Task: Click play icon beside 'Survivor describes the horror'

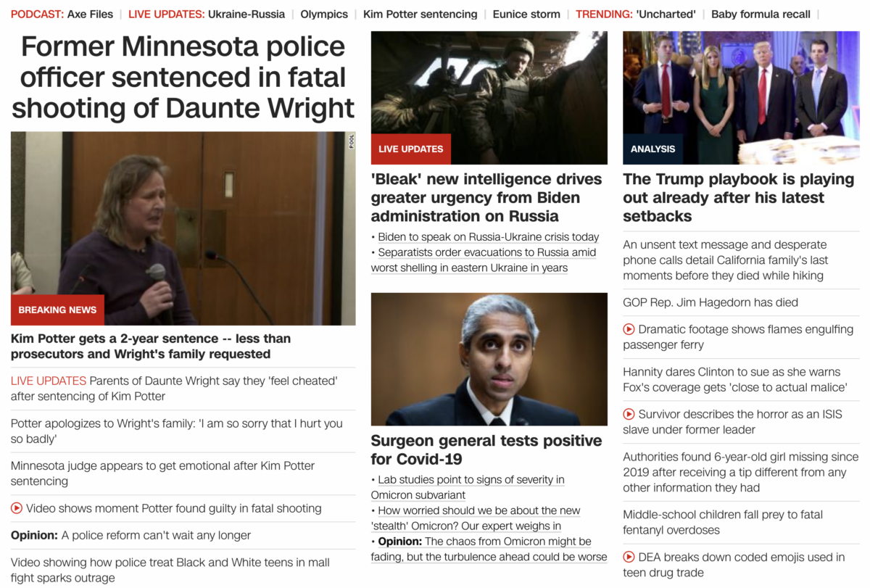Action: [629, 414]
